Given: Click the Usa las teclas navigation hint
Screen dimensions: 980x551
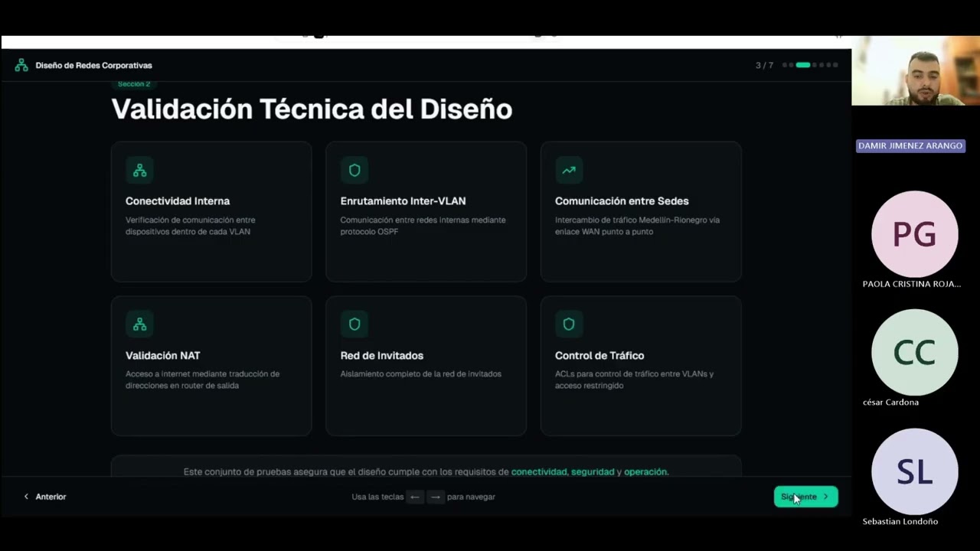Looking at the screenshot, I should tap(423, 497).
